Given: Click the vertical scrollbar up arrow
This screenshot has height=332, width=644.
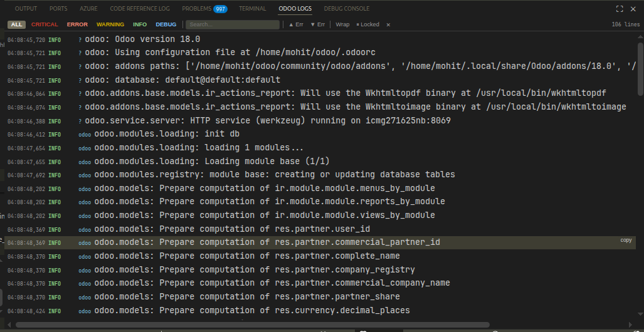Looking at the screenshot, I should coord(640,37).
